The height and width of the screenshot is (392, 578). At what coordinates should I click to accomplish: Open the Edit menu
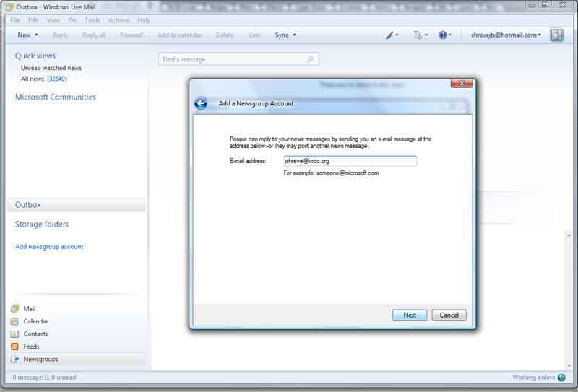33,20
